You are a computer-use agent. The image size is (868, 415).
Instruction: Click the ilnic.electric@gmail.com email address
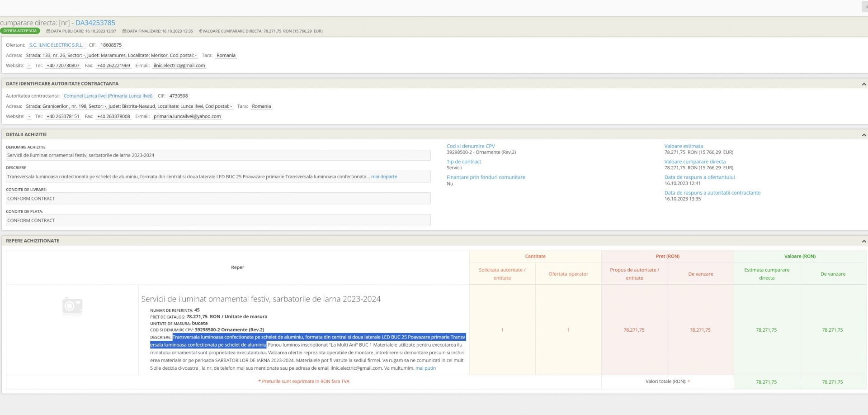pyautogui.click(x=179, y=66)
